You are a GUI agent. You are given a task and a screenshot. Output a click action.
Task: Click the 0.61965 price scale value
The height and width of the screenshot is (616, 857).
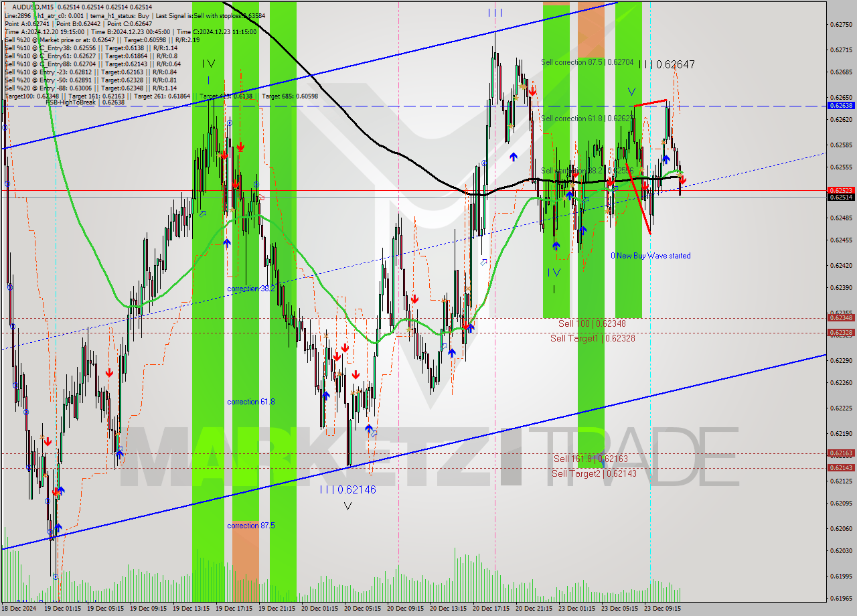(x=841, y=598)
